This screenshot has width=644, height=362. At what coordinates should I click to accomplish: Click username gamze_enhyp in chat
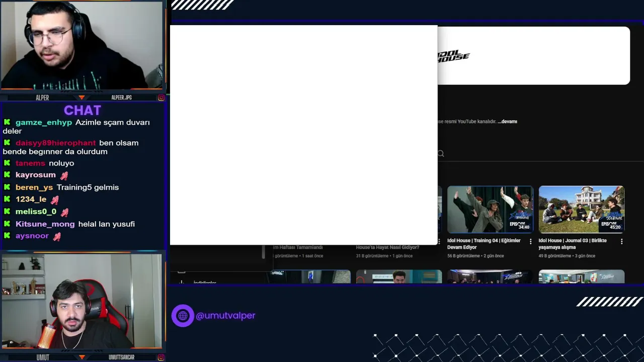(44, 122)
